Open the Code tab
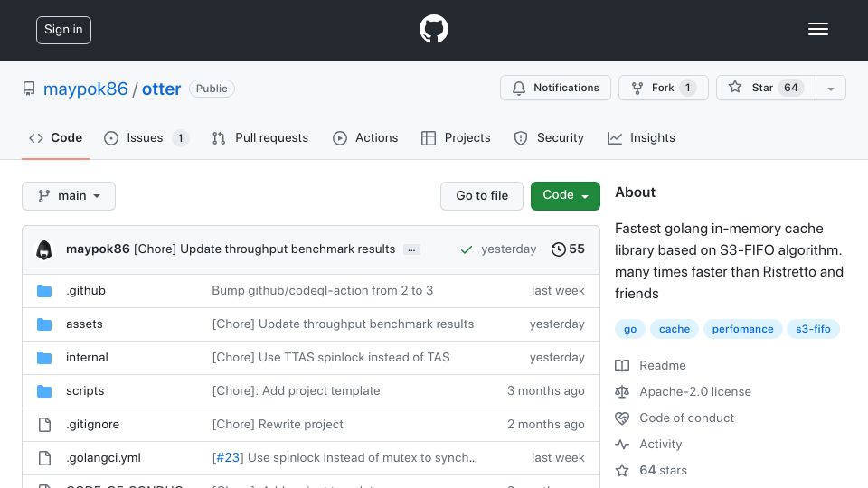This screenshot has height=488, width=868. pos(55,137)
